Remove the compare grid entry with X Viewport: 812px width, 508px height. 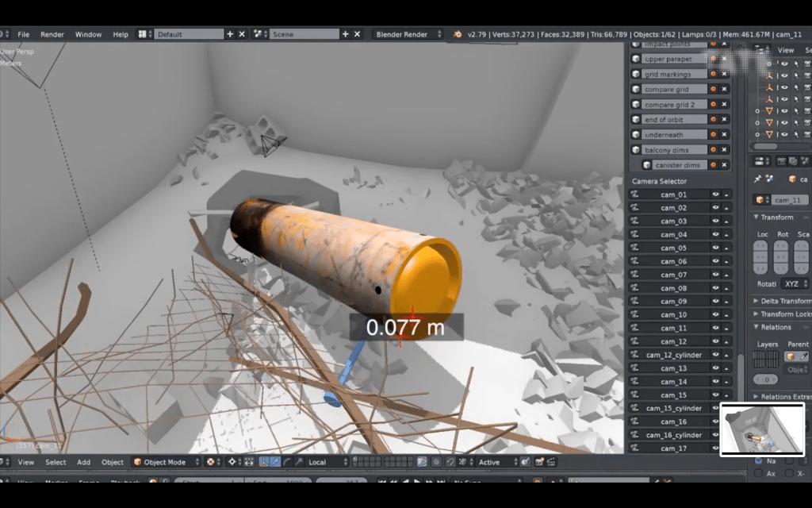[x=724, y=90]
